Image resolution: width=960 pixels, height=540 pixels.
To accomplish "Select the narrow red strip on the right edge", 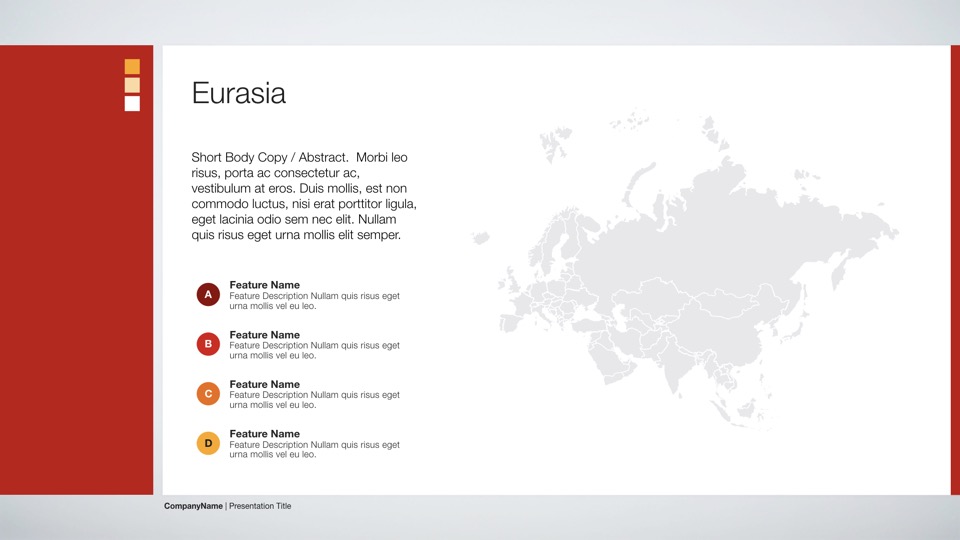I will click(955, 270).
